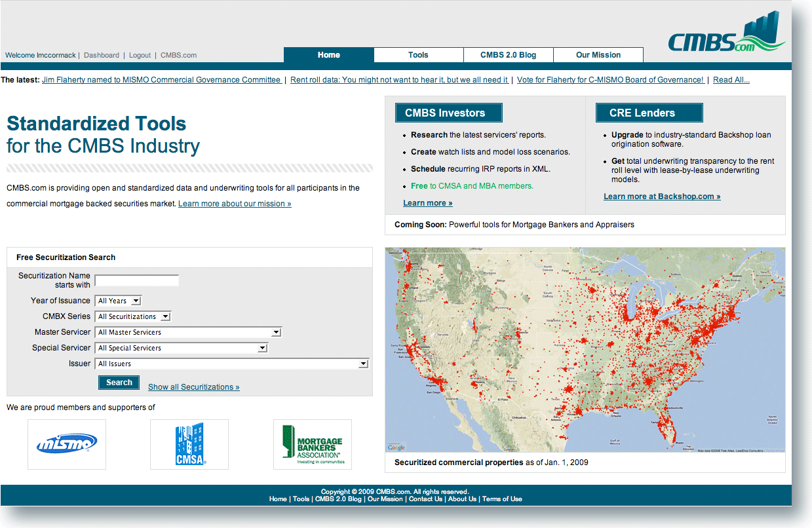This screenshot has width=812, height=528.
Task: Open the footer About Us link
Action: 463,499
